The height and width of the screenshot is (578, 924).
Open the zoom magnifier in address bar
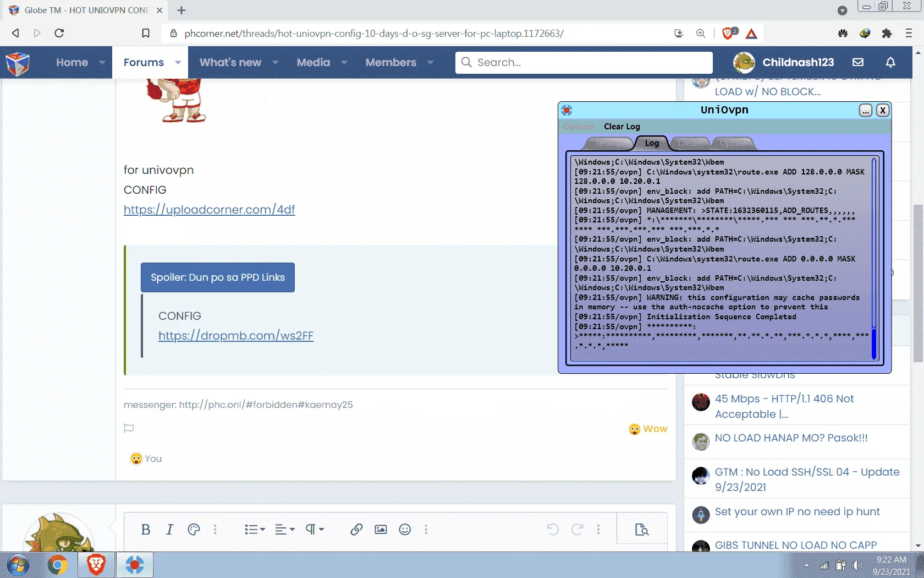(x=701, y=33)
